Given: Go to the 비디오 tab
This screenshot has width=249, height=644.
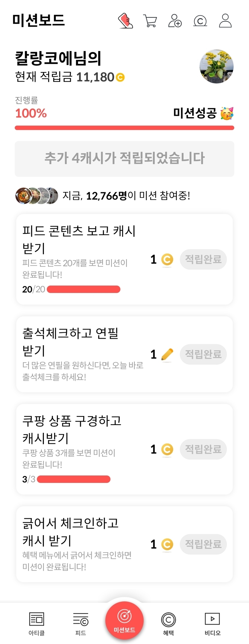Looking at the screenshot, I should pyautogui.click(x=212, y=624).
